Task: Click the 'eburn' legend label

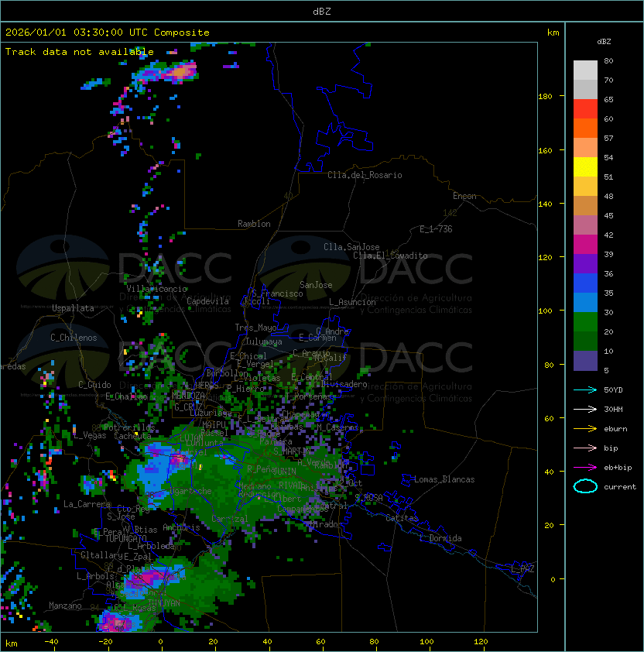Action: pyautogui.click(x=615, y=429)
